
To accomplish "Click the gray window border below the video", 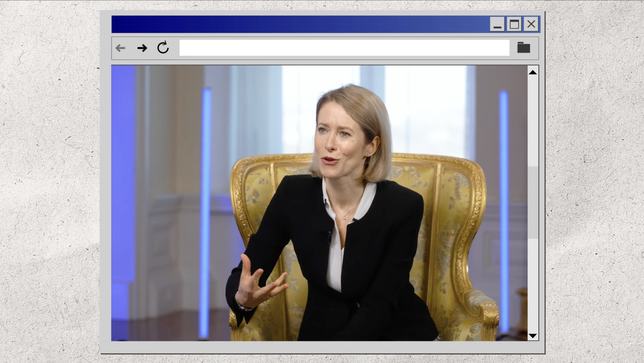I will 322,347.
